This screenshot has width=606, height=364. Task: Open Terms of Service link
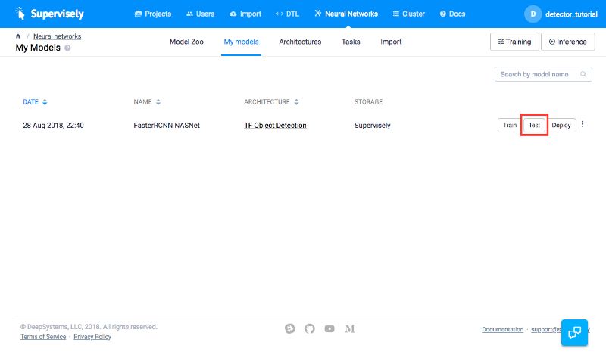[43, 337]
